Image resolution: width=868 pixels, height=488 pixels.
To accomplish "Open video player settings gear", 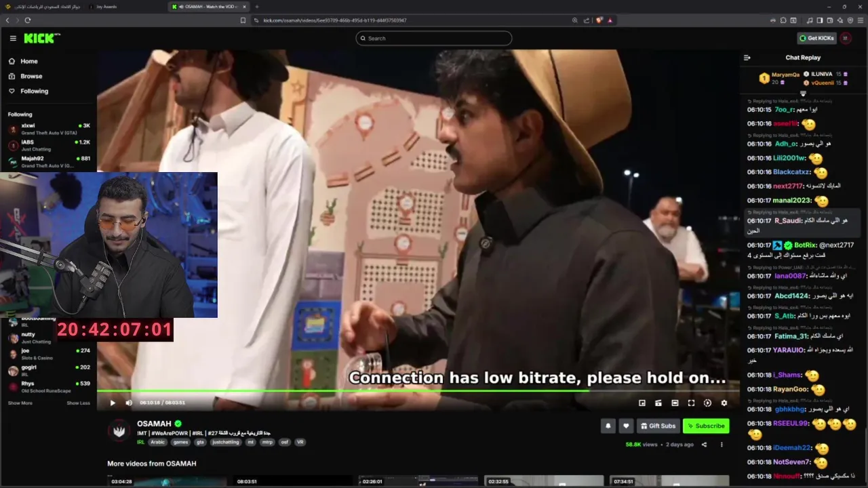I will point(724,403).
